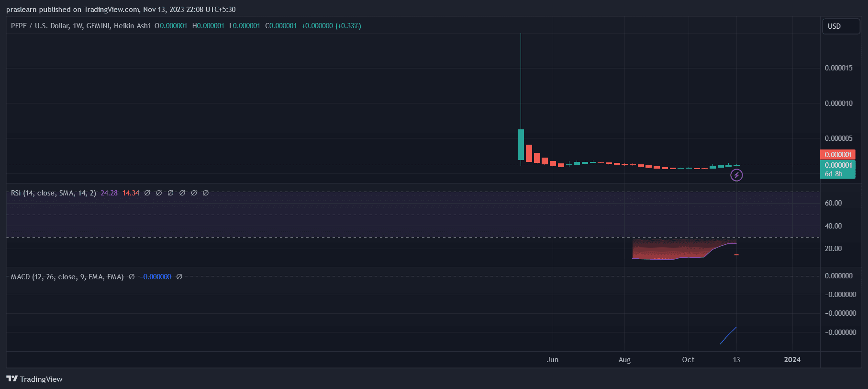Click last empty-value symbol in RSI legend
Image resolution: width=868 pixels, height=389 pixels.
[205, 193]
